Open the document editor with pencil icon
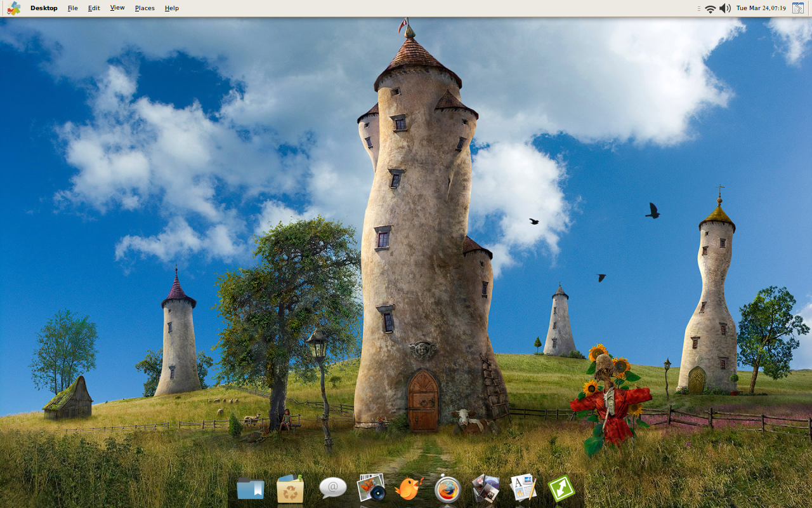 (x=523, y=488)
